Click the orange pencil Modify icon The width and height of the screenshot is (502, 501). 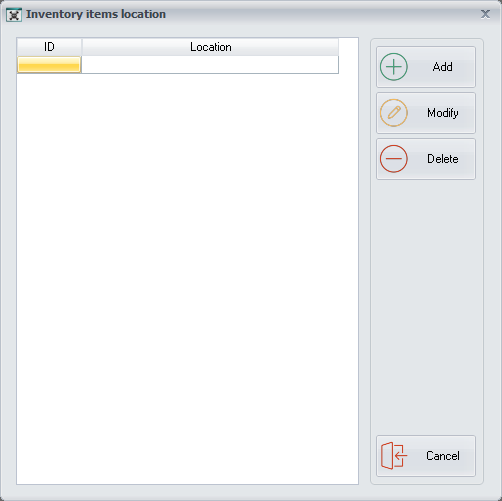click(394, 113)
